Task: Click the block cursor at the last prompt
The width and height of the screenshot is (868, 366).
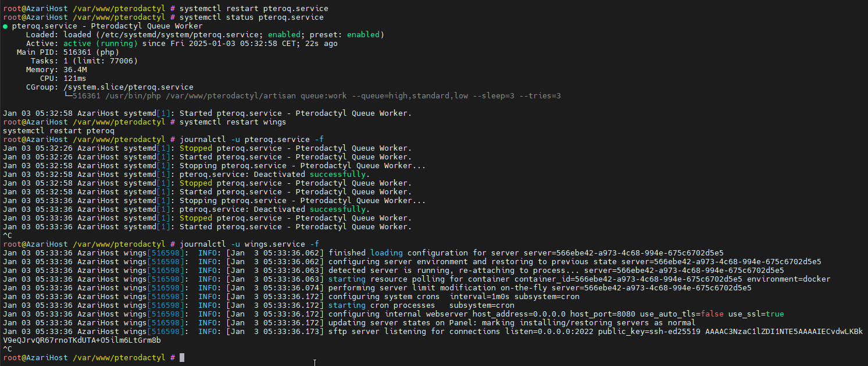Action: [182, 357]
